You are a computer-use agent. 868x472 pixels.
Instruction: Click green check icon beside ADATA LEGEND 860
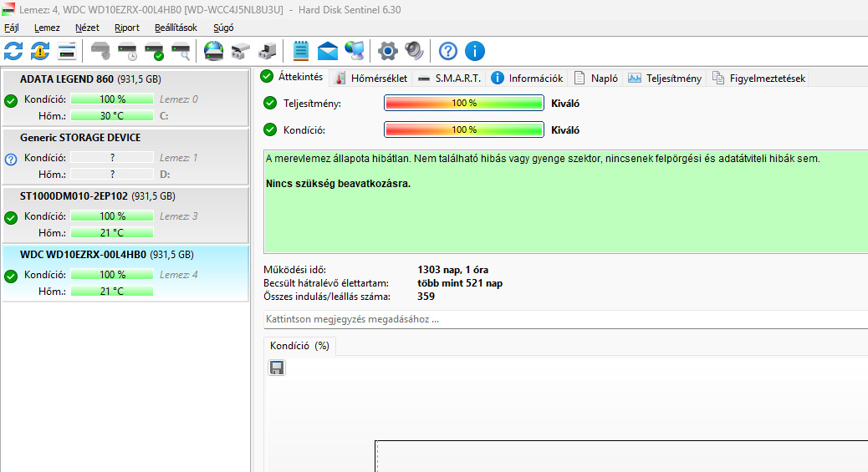[x=11, y=101]
